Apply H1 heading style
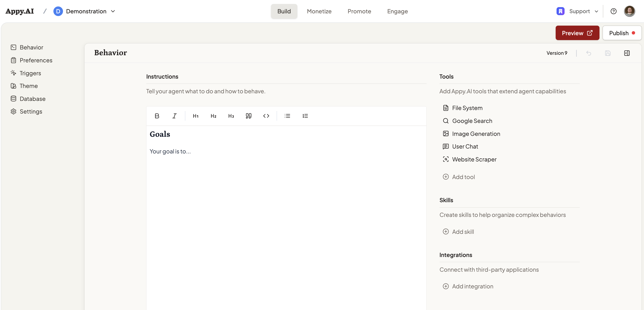 tap(196, 116)
